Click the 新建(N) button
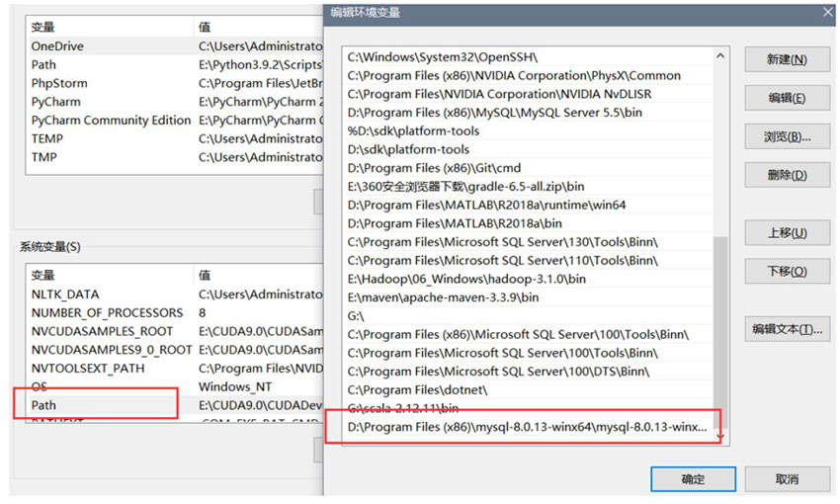The height and width of the screenshot is (504, 840). pyautogui.click(x=787, y=59)
